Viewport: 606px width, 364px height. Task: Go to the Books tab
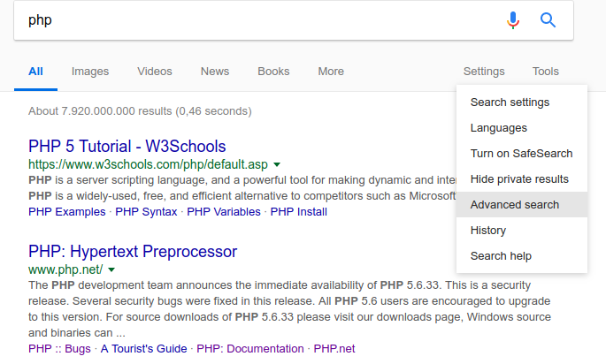point(273,72)
